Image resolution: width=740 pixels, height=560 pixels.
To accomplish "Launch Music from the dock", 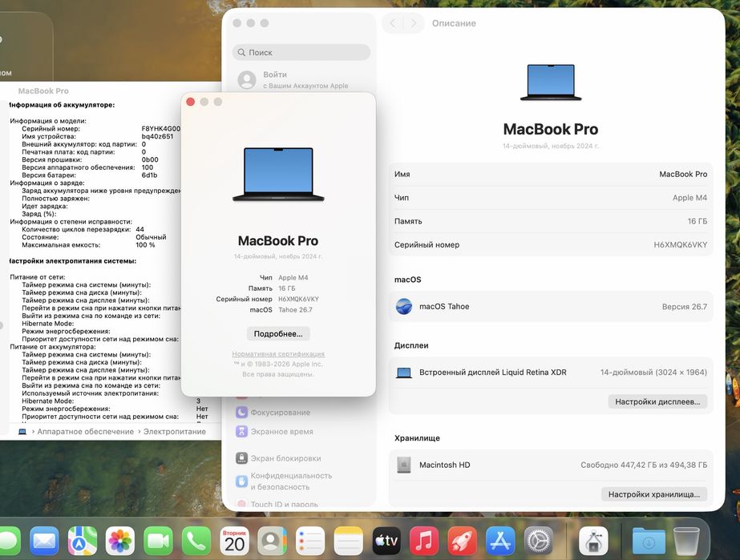I will click(424, 541).
